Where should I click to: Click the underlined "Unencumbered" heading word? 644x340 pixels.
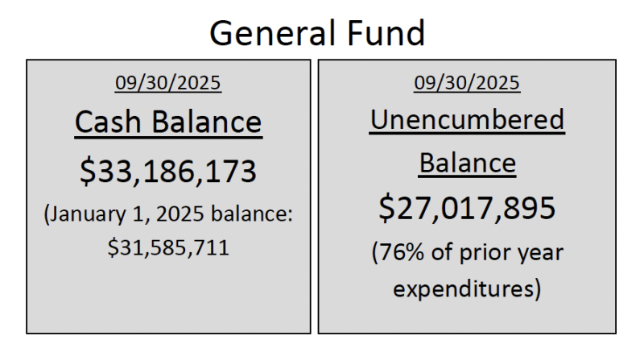(x=467, y=121)
